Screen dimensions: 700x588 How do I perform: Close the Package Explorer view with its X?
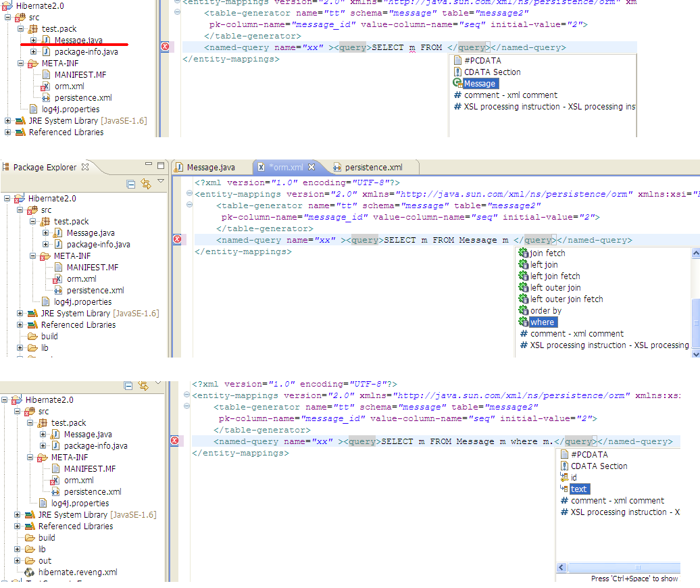point(85,166)
